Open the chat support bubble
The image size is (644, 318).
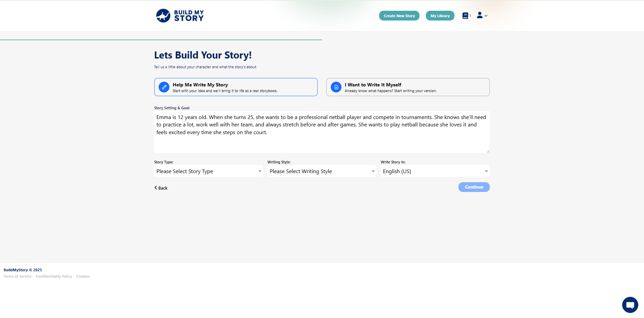pos(630,305)
